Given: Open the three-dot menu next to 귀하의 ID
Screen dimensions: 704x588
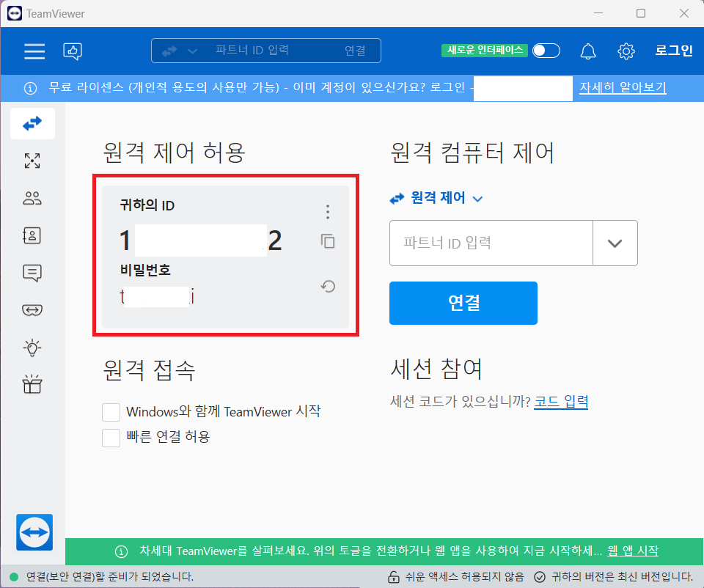Looking at the screenshot, I should [327, 211].
